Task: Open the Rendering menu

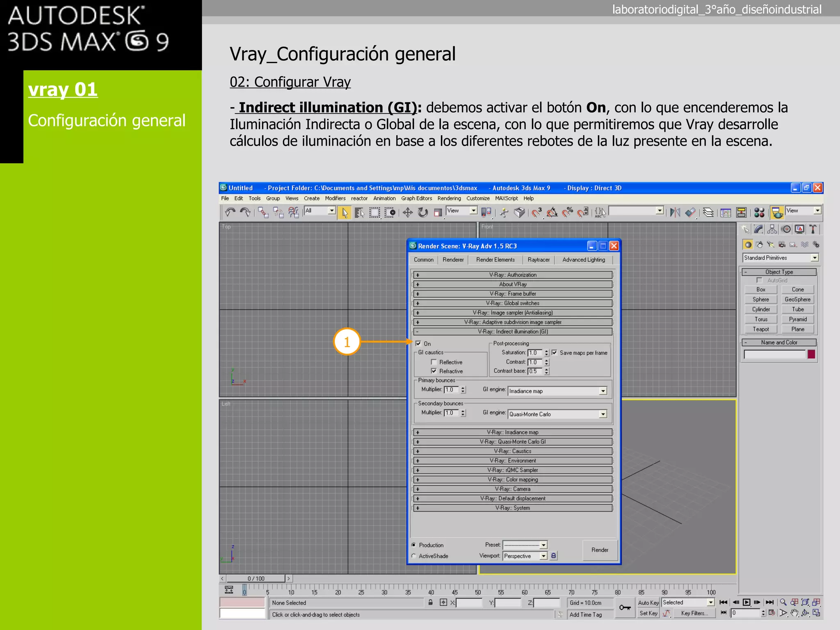Action: click(x=449, y=198)
